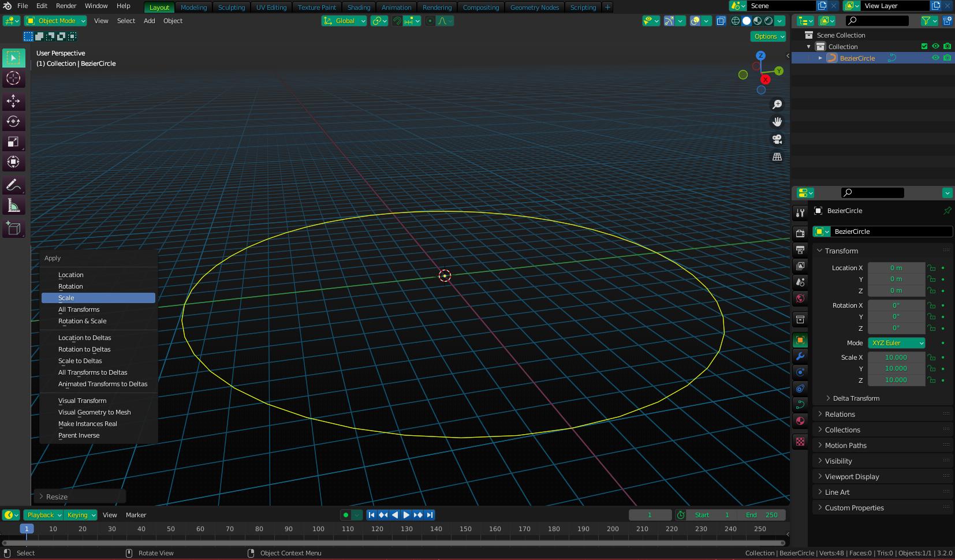Open the Object Mode dropdown
The height and width of the screenshot is (560, 955).
pos(55,21)
